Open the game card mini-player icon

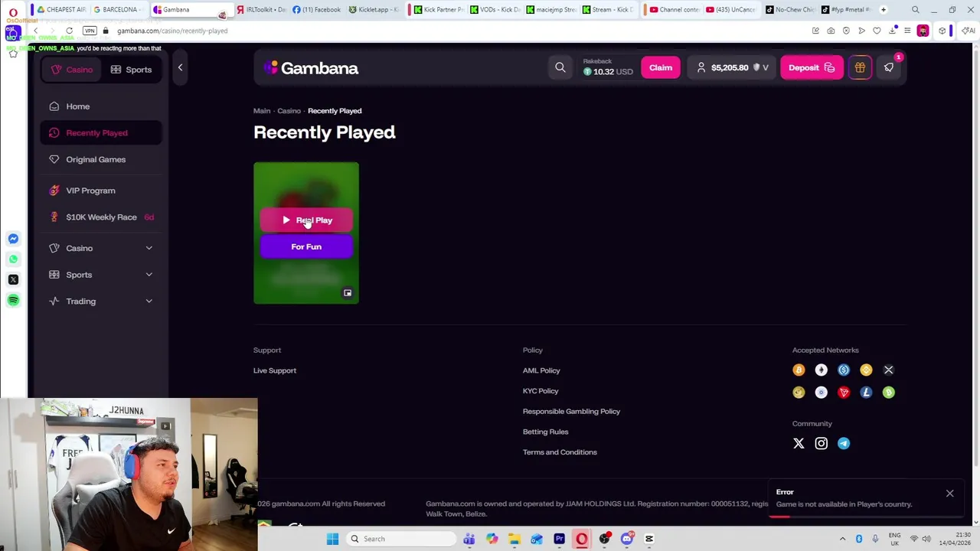coord(348,293)
